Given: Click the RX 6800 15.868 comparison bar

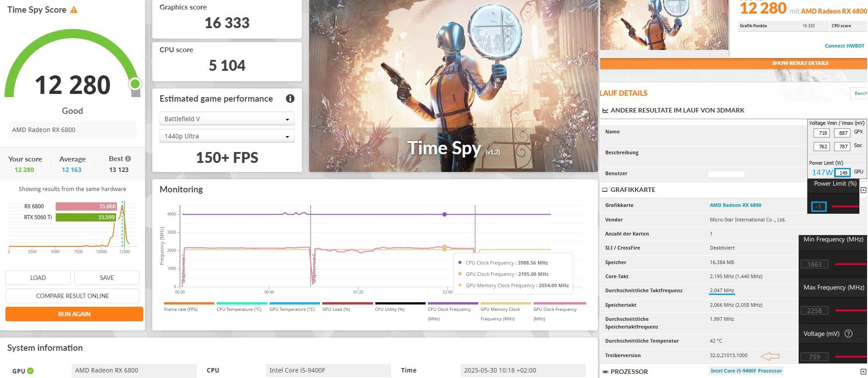Looking at the screenshot, I should click(x=86, y=206).
